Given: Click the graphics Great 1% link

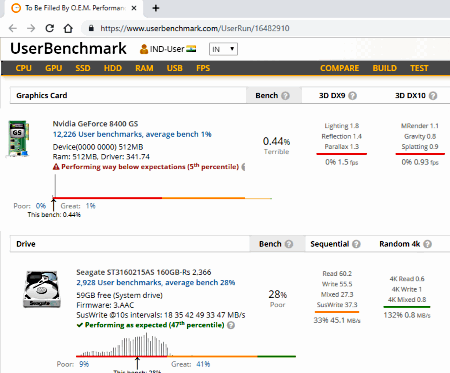Looking at the screenshot, I should coord(91,206).
